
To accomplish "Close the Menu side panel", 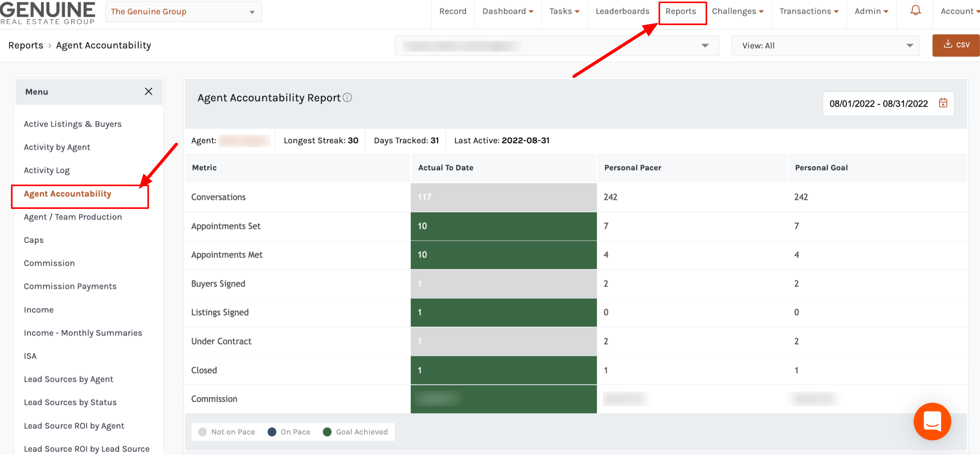I will coord(149,91).
